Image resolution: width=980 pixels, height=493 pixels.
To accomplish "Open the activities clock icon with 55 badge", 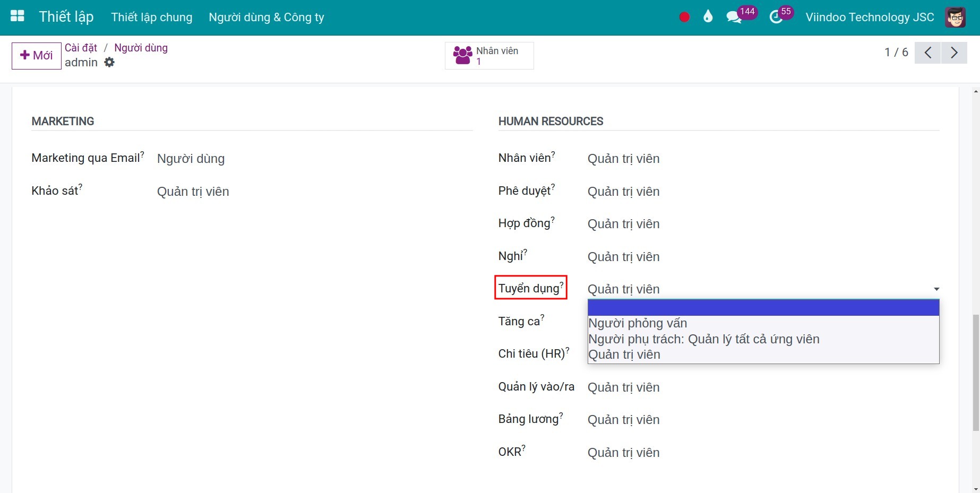I will pos(776,18).
